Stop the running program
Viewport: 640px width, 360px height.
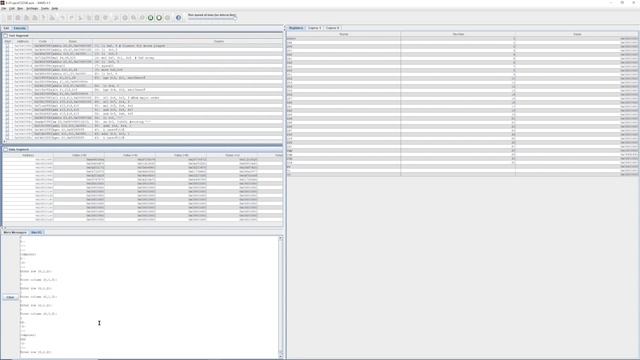tap(159, 18)
